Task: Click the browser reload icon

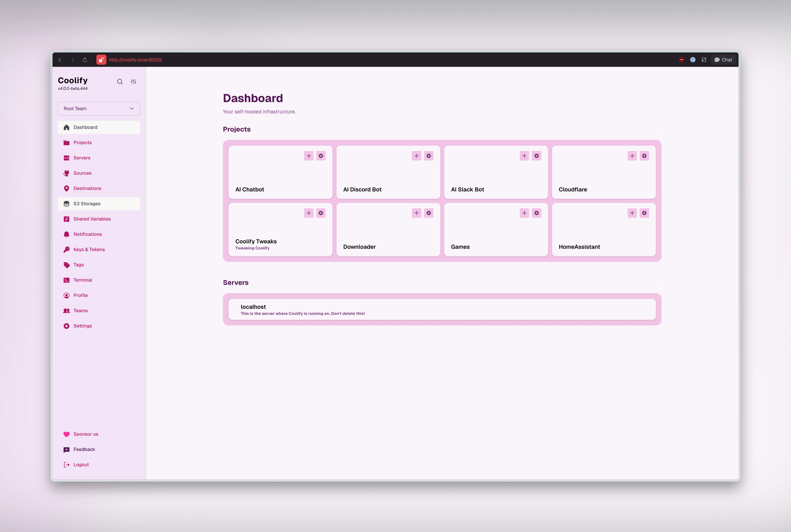Action: click(x=85, y=60)
